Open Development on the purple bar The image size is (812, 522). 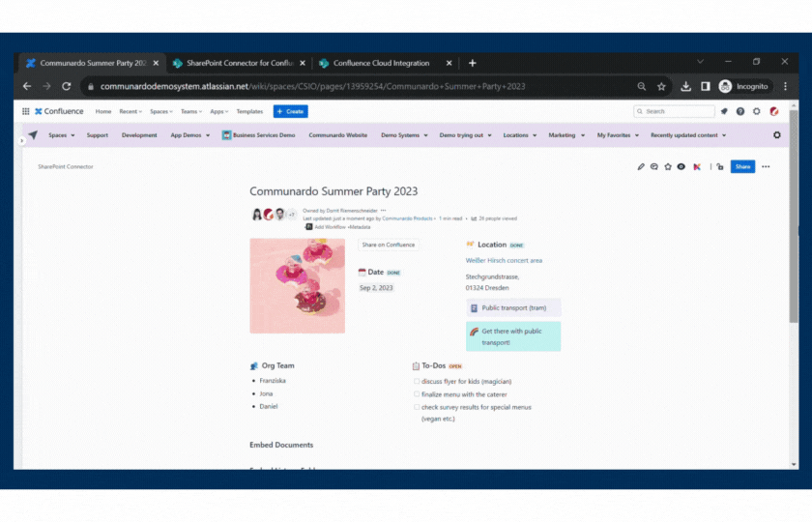tap(139, 135)
